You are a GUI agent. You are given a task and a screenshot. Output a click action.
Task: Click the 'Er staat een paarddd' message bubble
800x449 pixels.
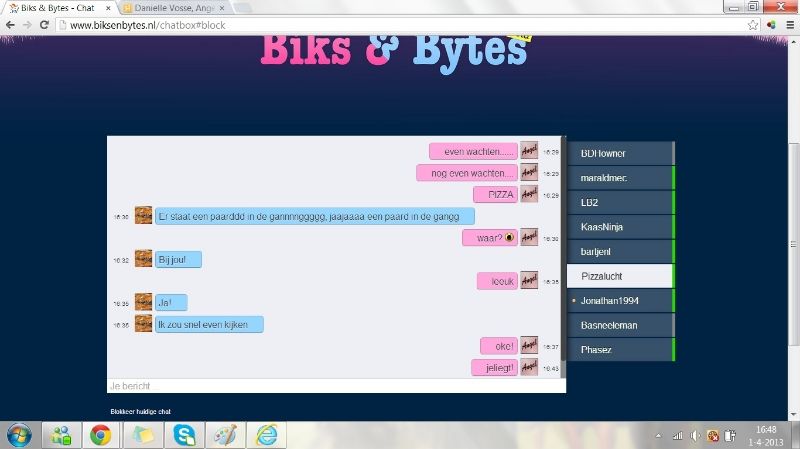click(315, 216)
